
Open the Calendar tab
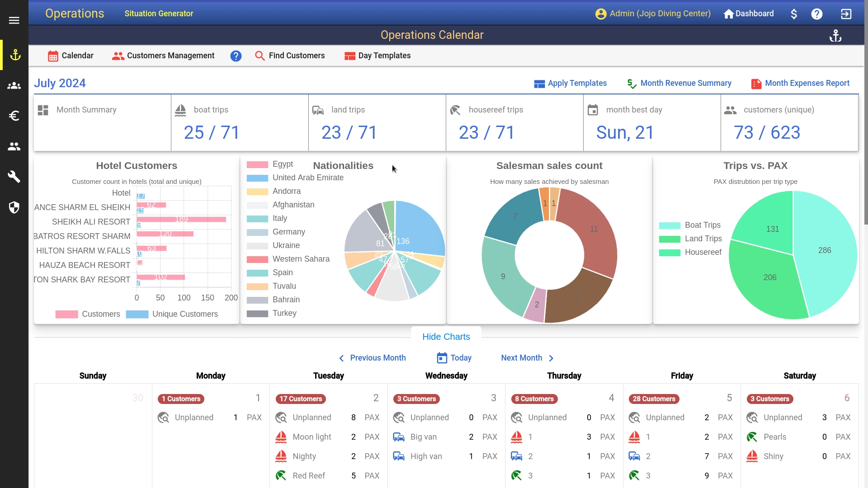coord(71,56)
